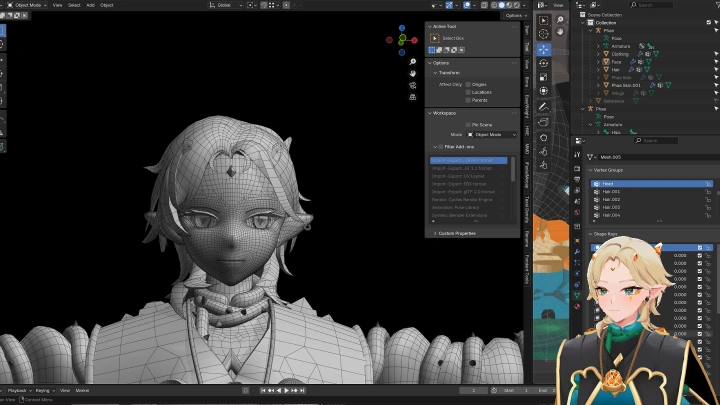Click the blue Z axis on navigation gizmo
This screenshot has width=720, height=405.
(402, 28)
